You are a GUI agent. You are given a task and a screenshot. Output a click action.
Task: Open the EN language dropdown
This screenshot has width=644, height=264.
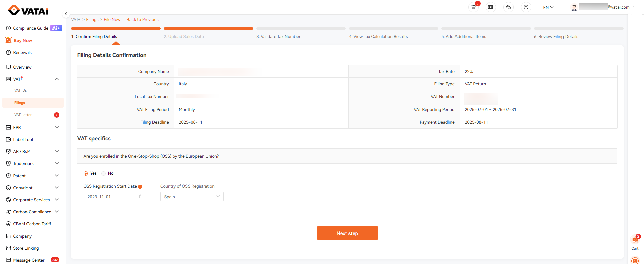548,7
